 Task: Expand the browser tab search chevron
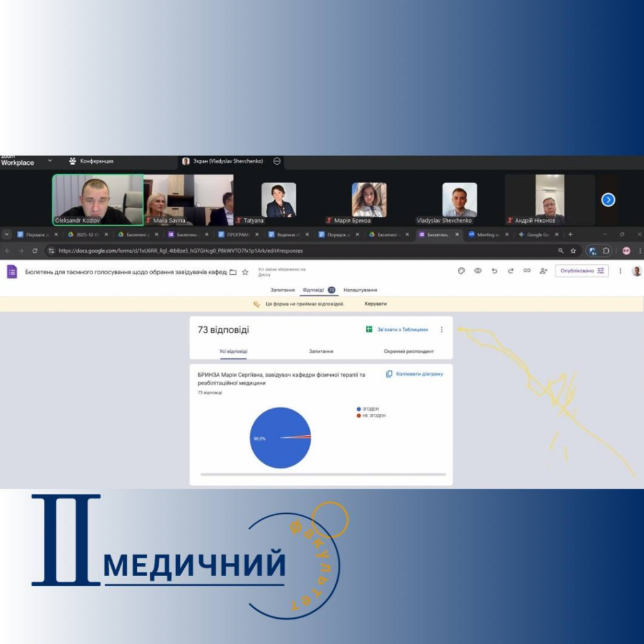(x=7, y=235)
